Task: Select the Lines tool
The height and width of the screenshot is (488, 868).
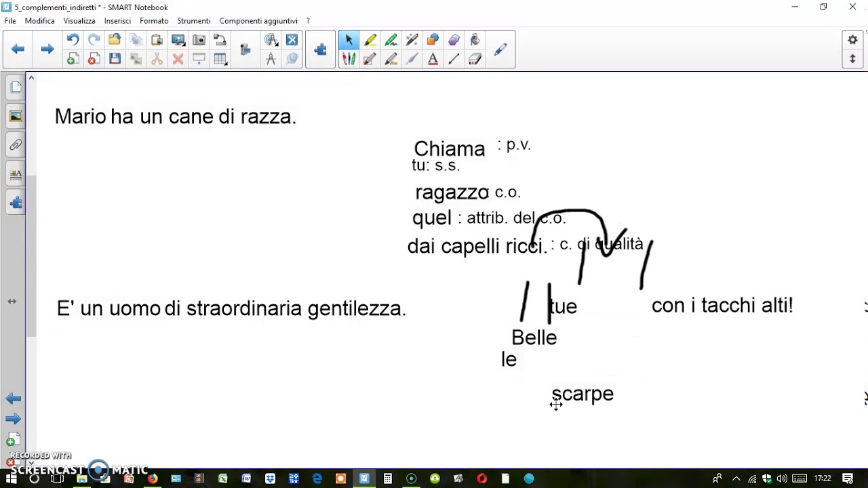Action: tap(454, 59)
